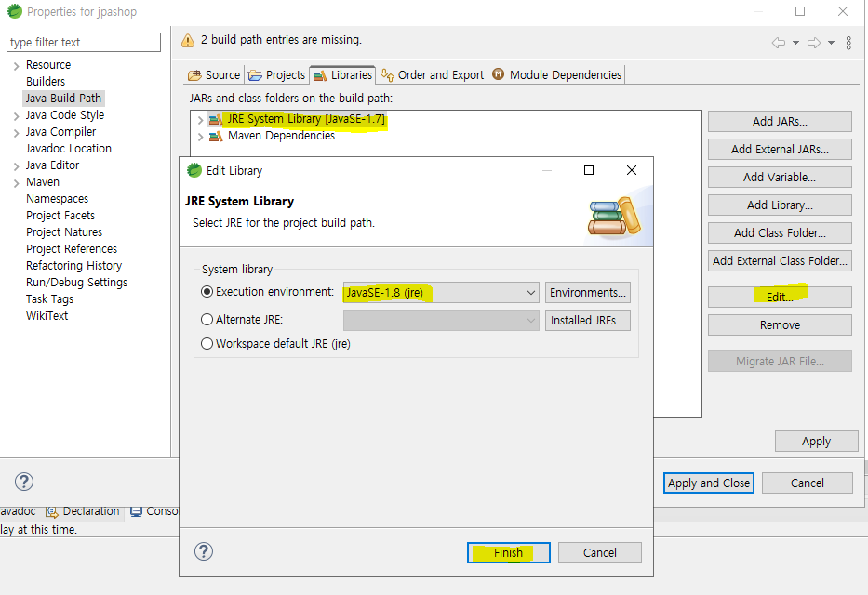This screenshot has height=595, width=868.
Task: Click the Add Library... button
Action: tap(780, 205)
